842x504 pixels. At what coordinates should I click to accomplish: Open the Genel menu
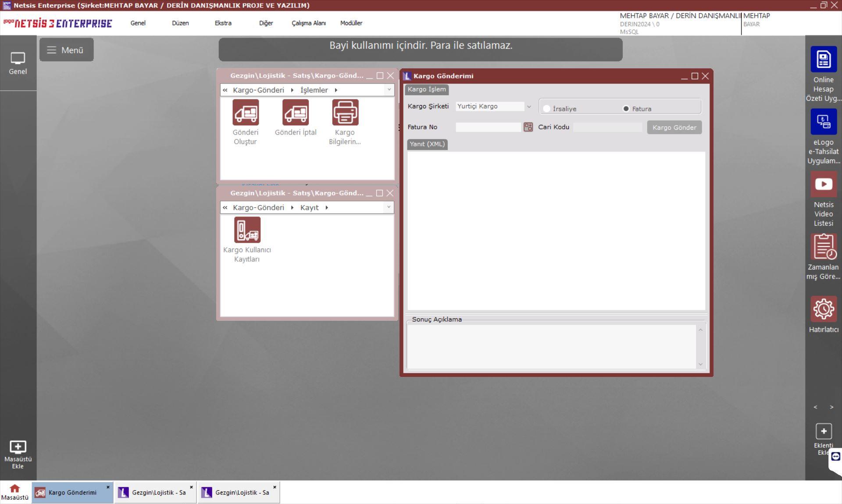coord(138,23)
